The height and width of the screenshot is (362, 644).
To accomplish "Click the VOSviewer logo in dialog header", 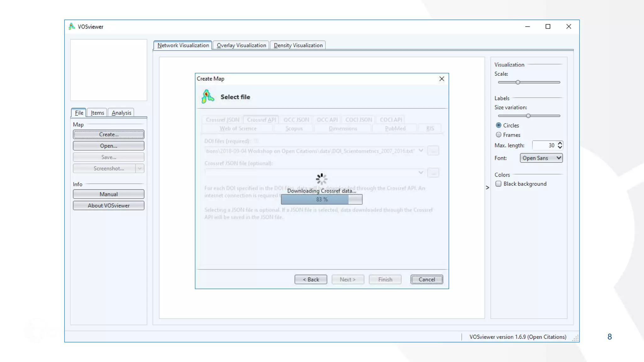I will click(208, 97).
